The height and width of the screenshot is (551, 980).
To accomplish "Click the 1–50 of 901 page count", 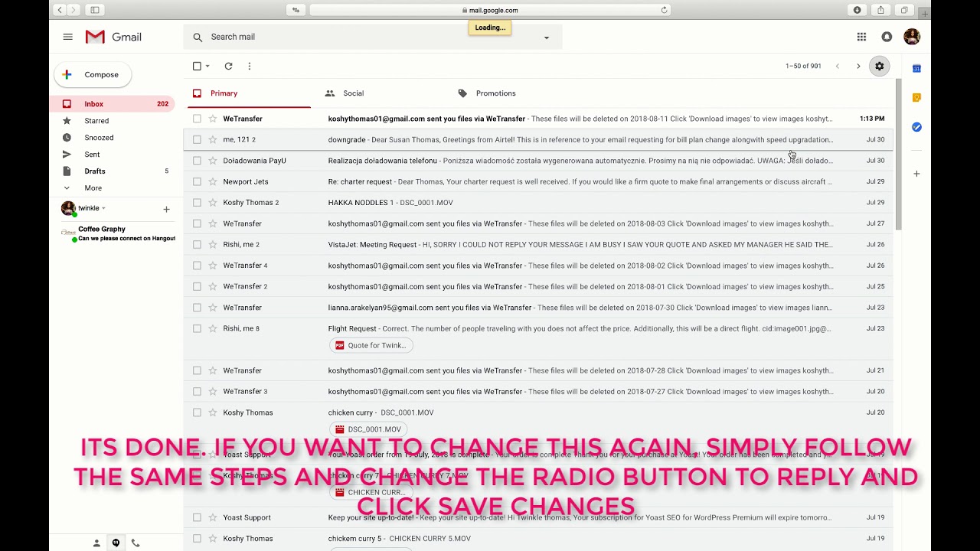I will [803, 67].
